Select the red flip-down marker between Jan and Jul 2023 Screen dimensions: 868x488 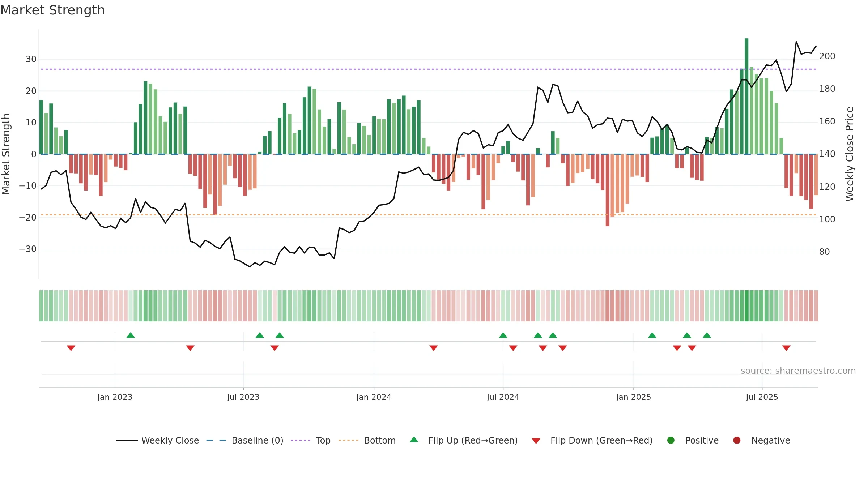pyautogui.click(x=190, y=348)
